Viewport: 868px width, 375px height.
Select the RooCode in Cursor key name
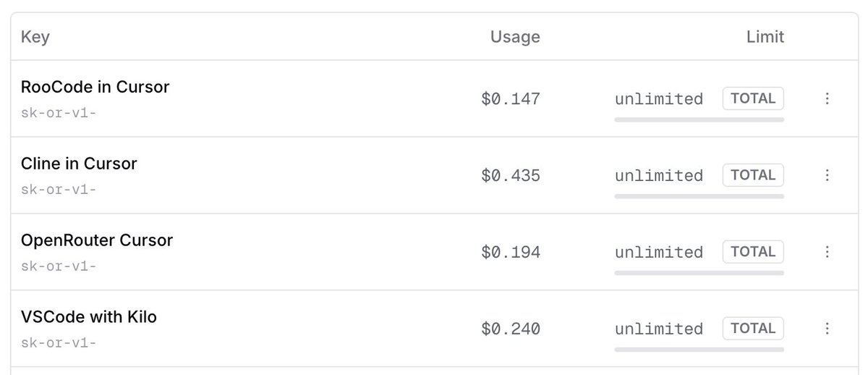(95, 87)
